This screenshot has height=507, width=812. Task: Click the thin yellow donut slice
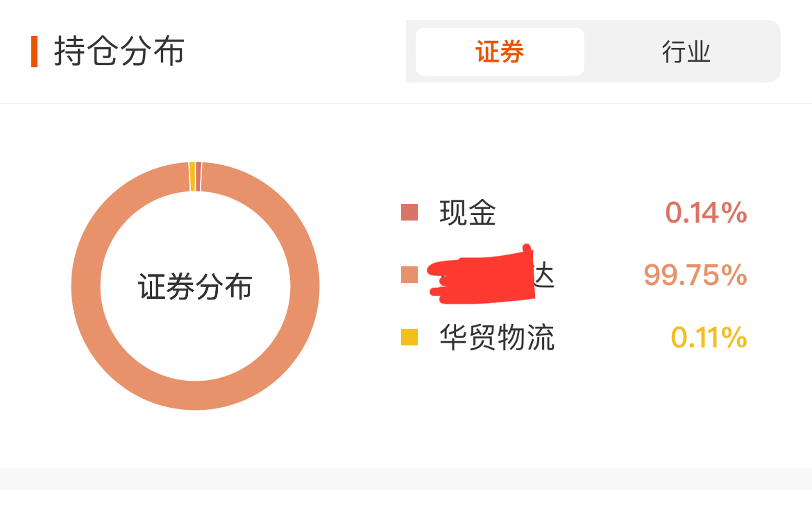point(192,176)
